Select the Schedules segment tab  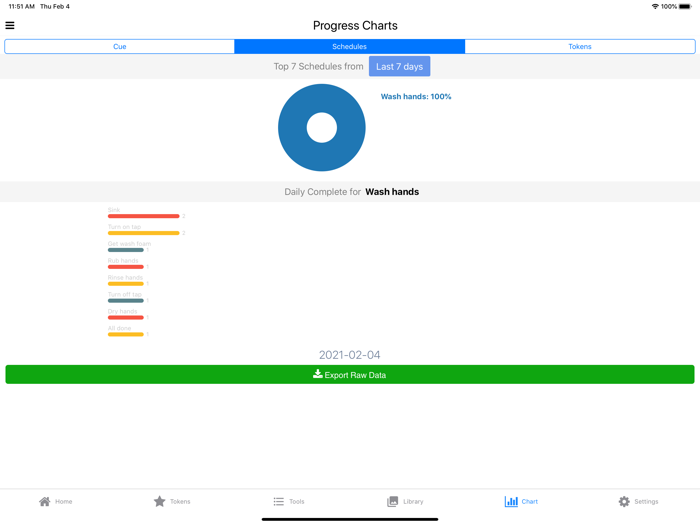350,46
